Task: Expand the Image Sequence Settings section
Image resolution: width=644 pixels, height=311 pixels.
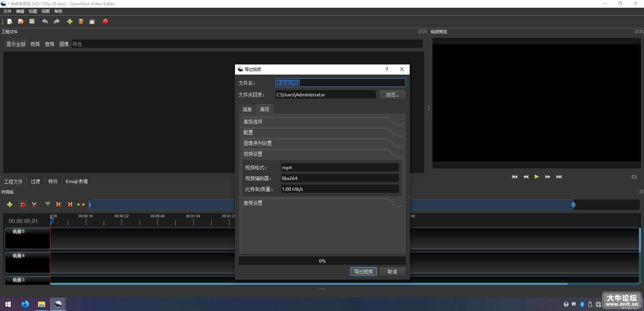Action: [322, 143]
